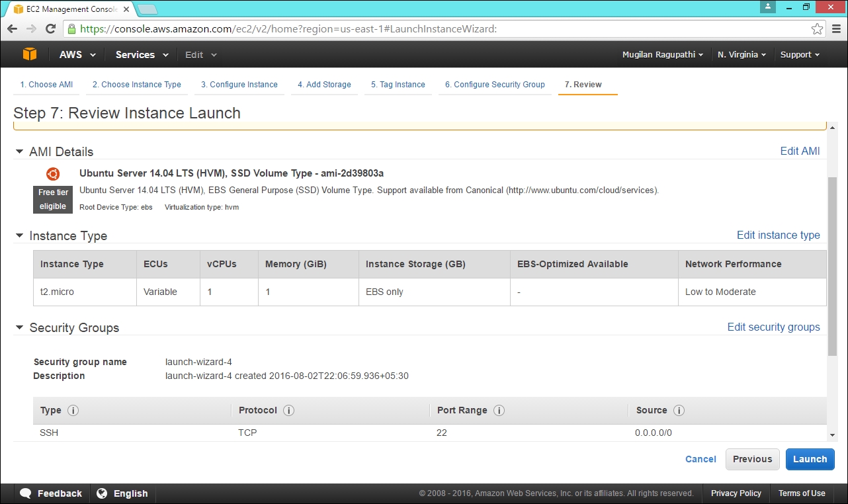Open the Terms of Use link
848x504 pixels.
tap(802, 493)
